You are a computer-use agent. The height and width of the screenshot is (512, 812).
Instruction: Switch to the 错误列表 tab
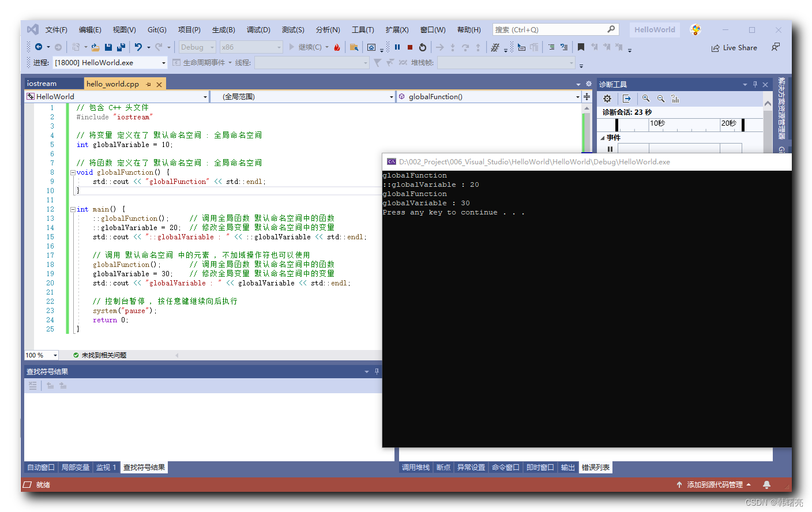[x=596, y=468]
